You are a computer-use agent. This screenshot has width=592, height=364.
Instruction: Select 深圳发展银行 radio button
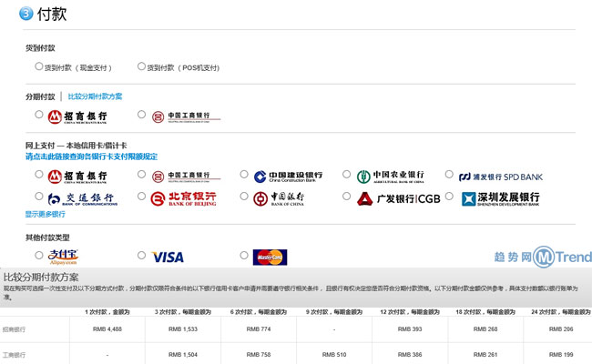449,197
